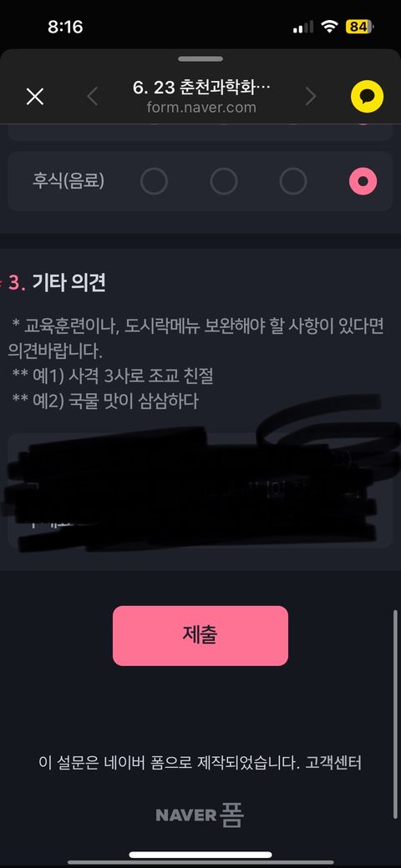Image resolution: width=401 pixels, height=868 pixels.
Task: Tap the 기타 의견 answer text field
Action: [200, 491]
